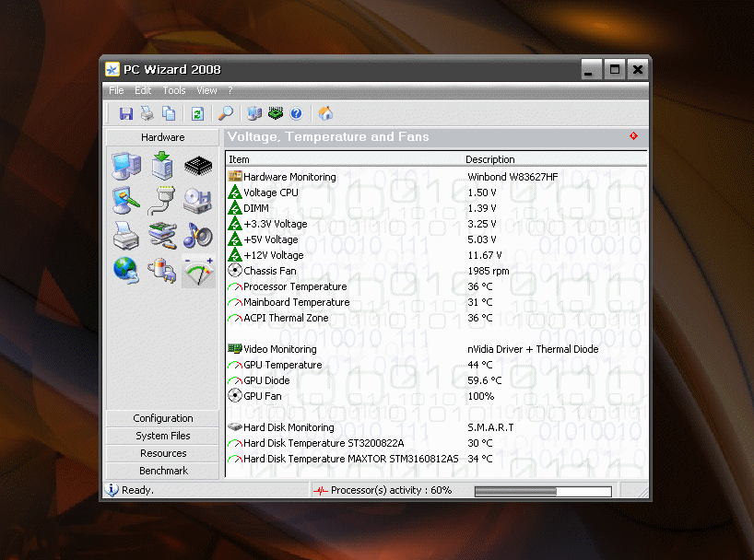Click the Save report floppy disk icon
This screenshot has height=560, width=754.
tap(126, 113)
